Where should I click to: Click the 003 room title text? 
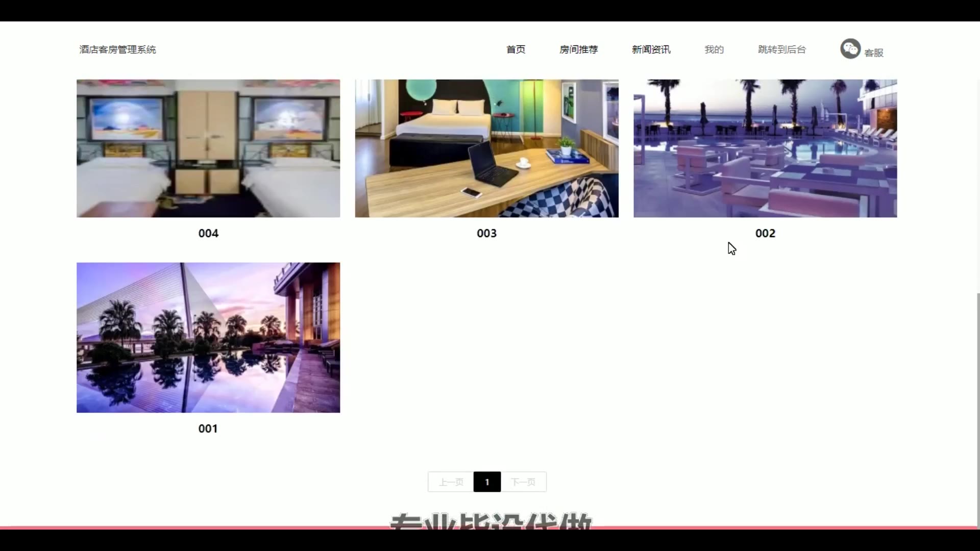[486, 233]
